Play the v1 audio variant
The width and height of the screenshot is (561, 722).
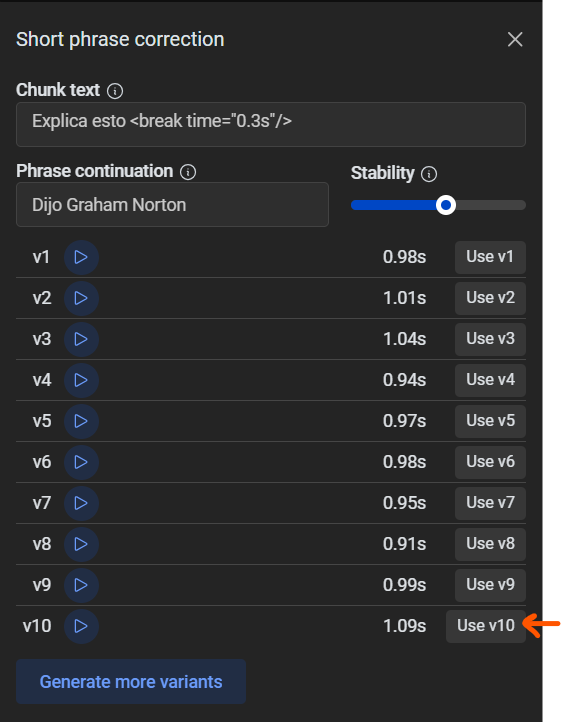(81, 257)
